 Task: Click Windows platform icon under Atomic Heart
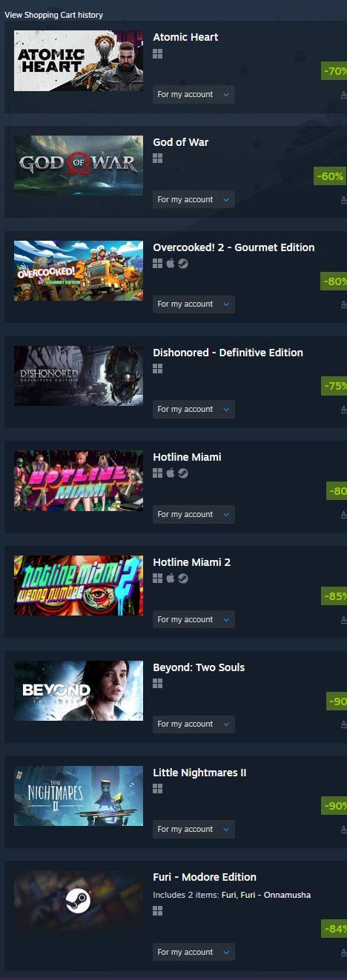[157, 53]
